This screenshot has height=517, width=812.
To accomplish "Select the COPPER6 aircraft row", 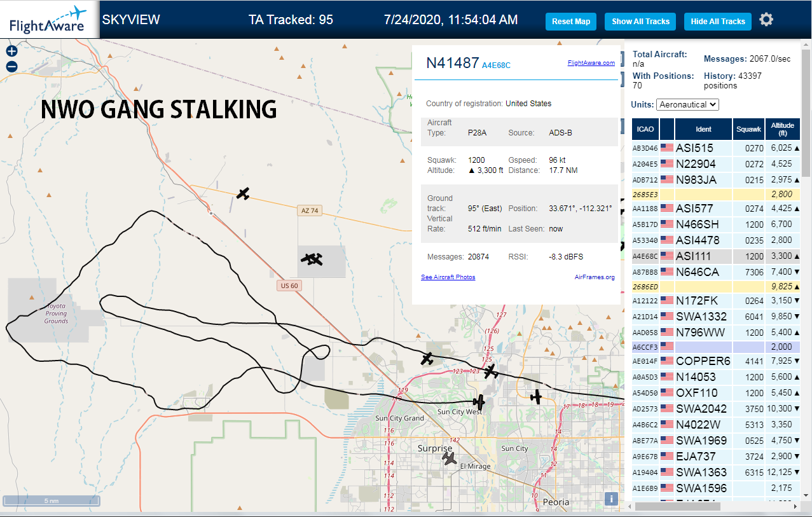I will click(717, 361).
